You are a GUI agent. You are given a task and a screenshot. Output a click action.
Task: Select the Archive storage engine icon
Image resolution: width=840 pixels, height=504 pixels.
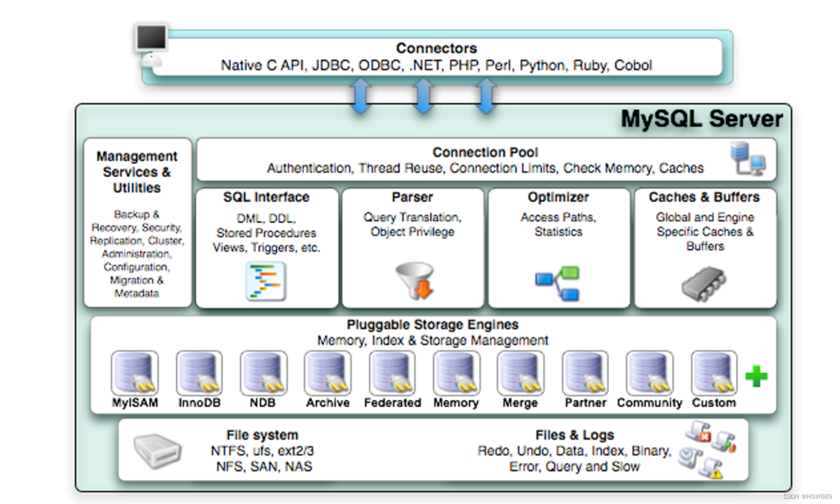point(328,373)
